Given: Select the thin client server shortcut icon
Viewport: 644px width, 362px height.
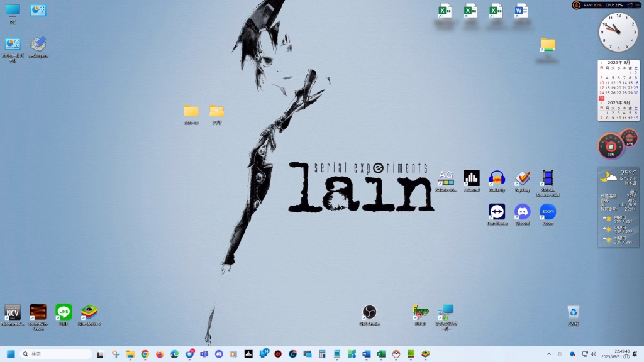Looking at the screenshot, I should click(x=446, y=317).
